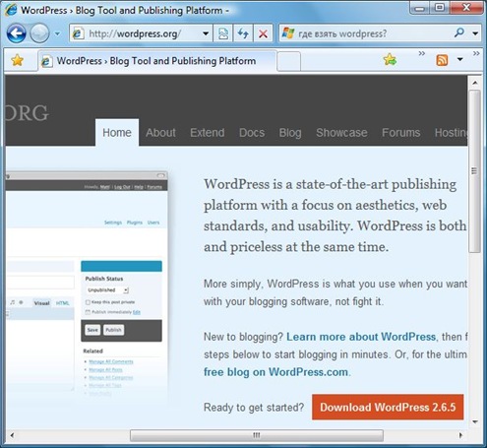Expand the favorites bar chevron overflow

pos(422,53)
